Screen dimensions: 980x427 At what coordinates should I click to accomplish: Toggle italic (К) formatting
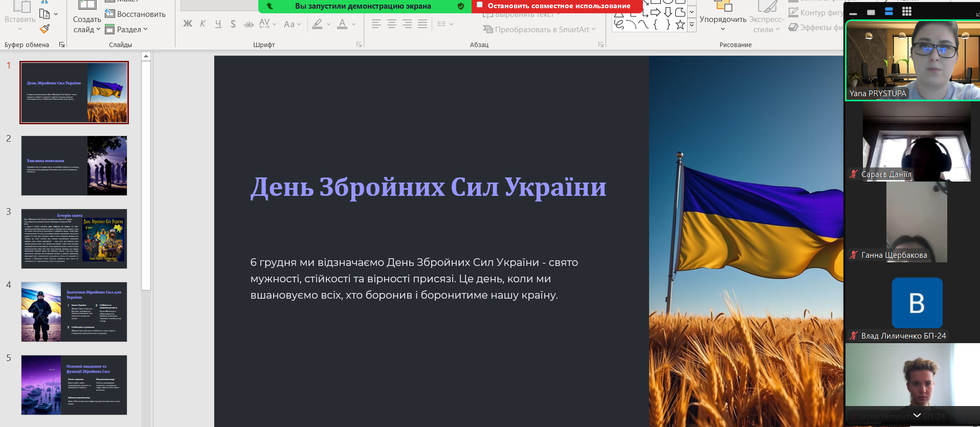tap(203, 24)
